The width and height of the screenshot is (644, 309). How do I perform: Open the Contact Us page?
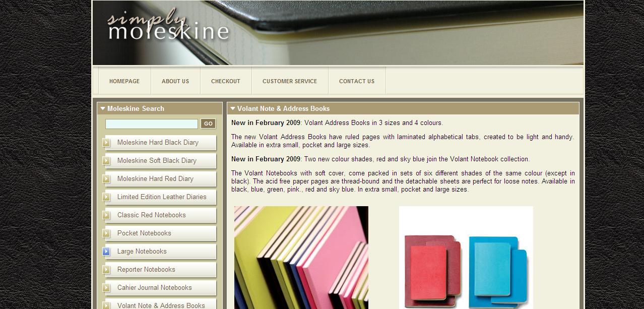point(357,81)
